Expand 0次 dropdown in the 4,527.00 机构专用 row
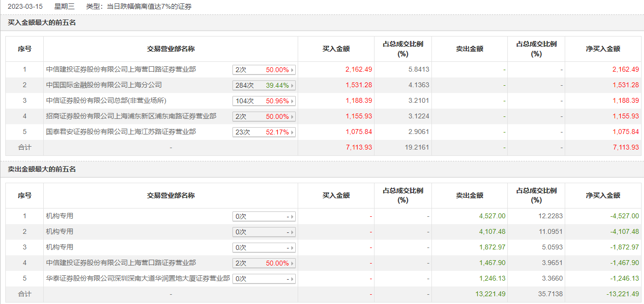Screen dimensions: 644x304 pyautogui.click(x=264, y=217)
